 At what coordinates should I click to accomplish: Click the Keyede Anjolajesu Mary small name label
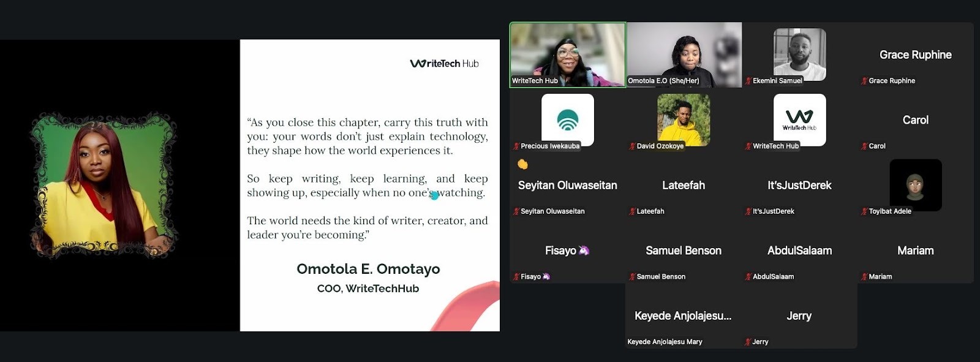(x=665, y=342)
